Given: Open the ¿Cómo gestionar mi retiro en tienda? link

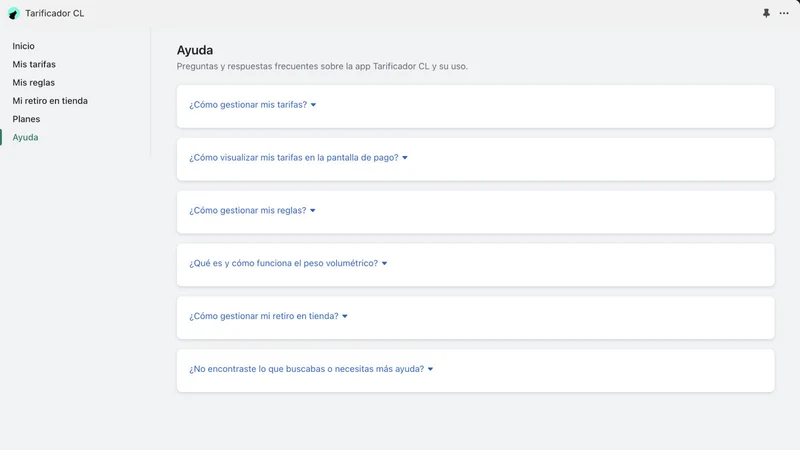Looking at the screenshot, I should [x=264, y=316].
